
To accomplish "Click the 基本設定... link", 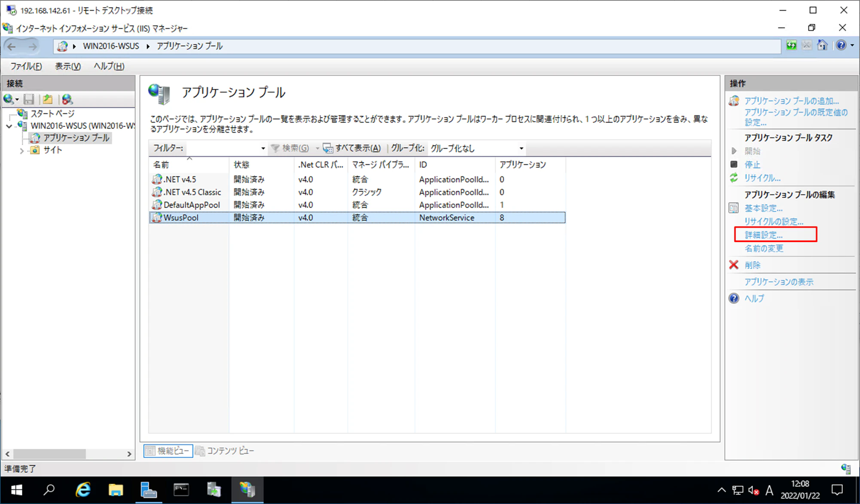I will 763,208.
